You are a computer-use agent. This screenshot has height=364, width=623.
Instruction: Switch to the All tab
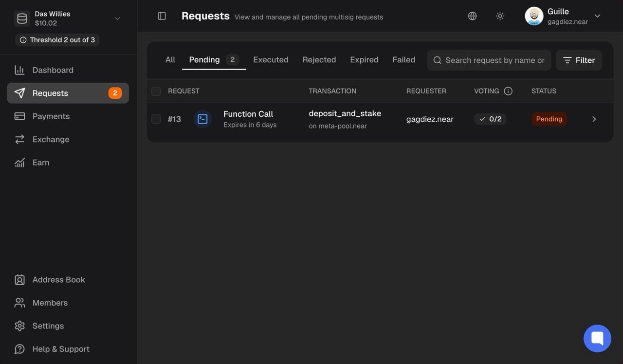[x=170, y=60]
